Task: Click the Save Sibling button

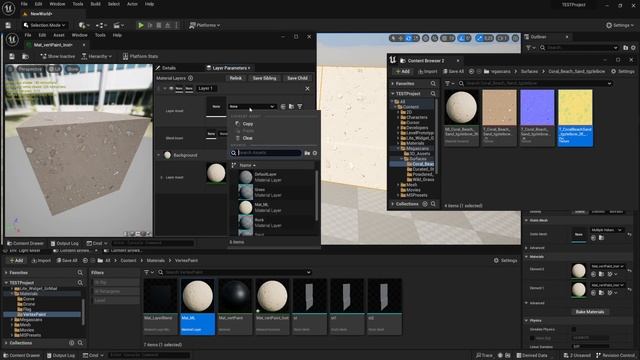Action: [264, 78]
